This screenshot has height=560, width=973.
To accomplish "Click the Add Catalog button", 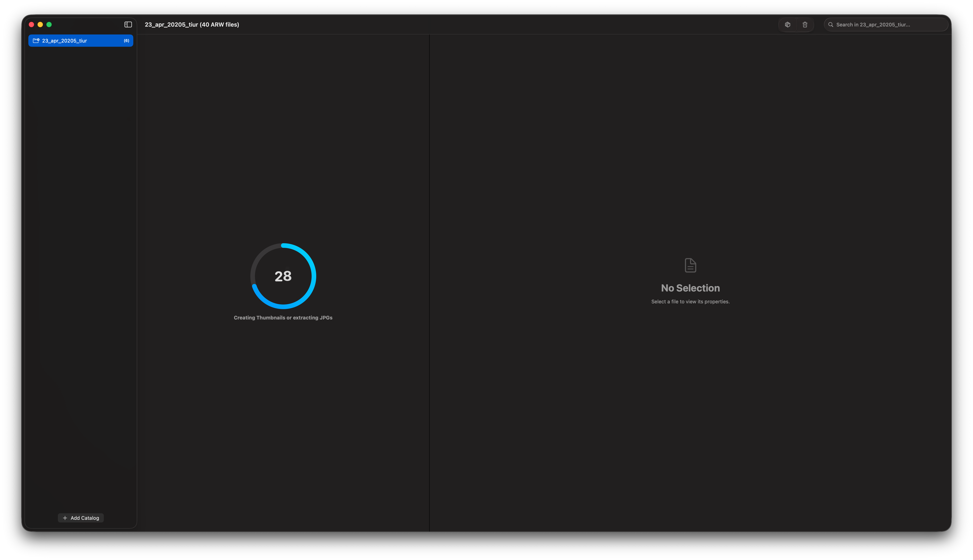I will (80, 518).
